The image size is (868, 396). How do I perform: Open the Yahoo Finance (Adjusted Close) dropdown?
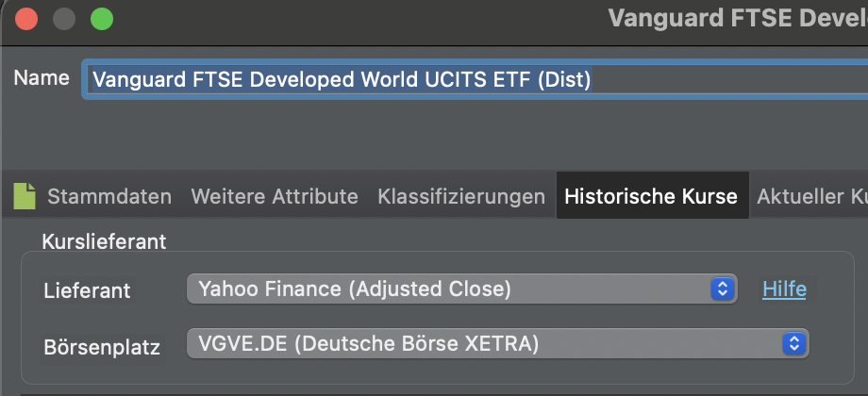449,289
